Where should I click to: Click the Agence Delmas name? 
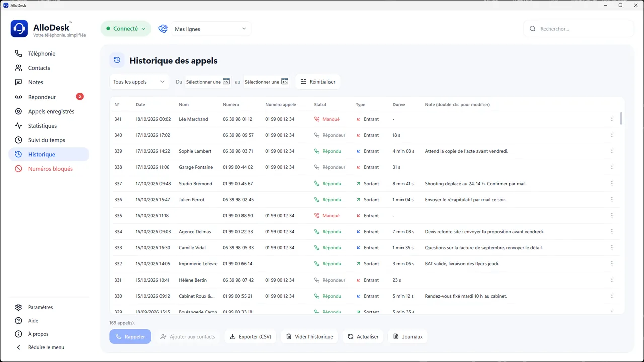coord(195,232)
